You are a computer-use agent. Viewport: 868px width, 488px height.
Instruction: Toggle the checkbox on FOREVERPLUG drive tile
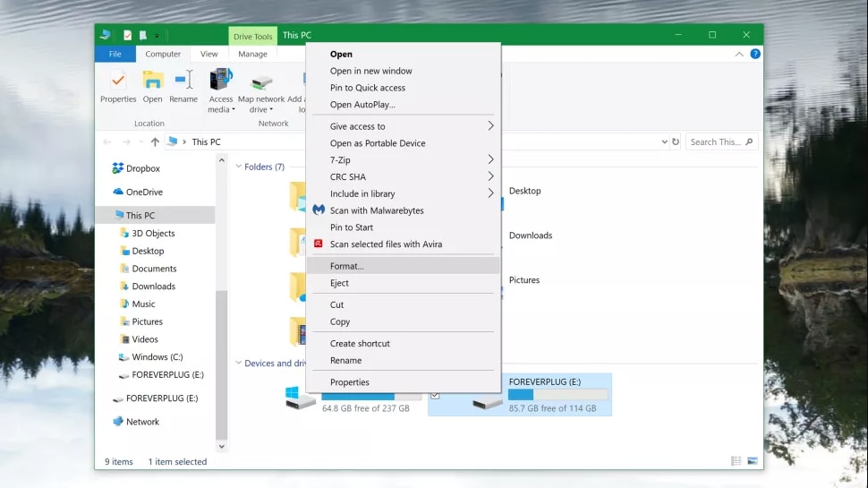[435, 395]
